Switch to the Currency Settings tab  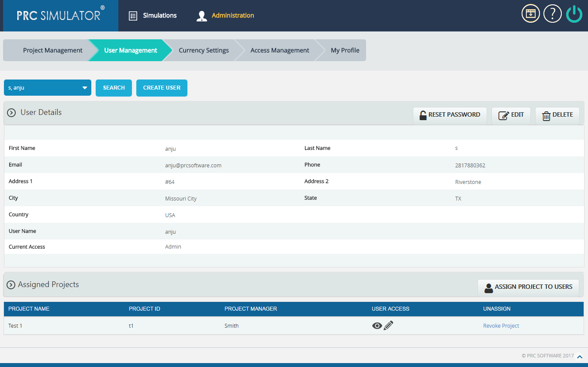pyautogui.click(x=204, y=50)
